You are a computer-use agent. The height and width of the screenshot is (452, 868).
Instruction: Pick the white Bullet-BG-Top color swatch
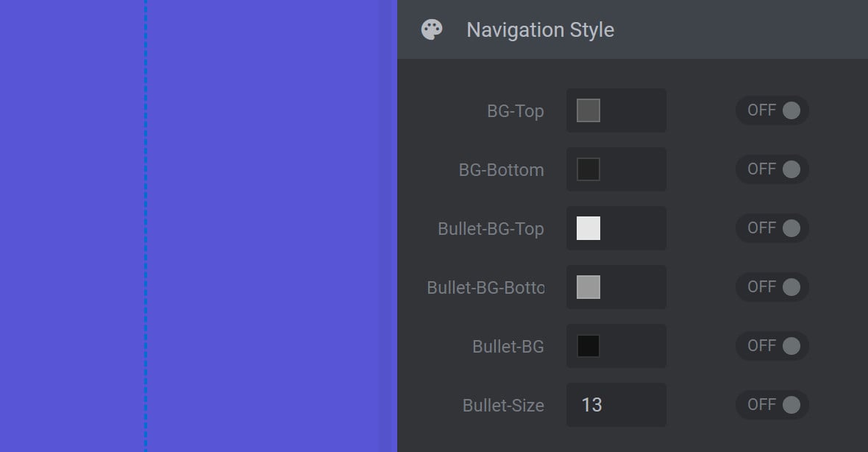(588, 228)
